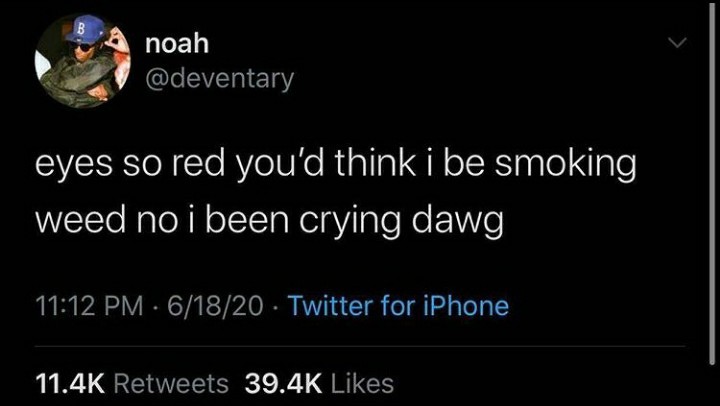This screenshot has height=406, width=720.
Task: Expand the tweet options chevron
Action: tap(677, 43)
